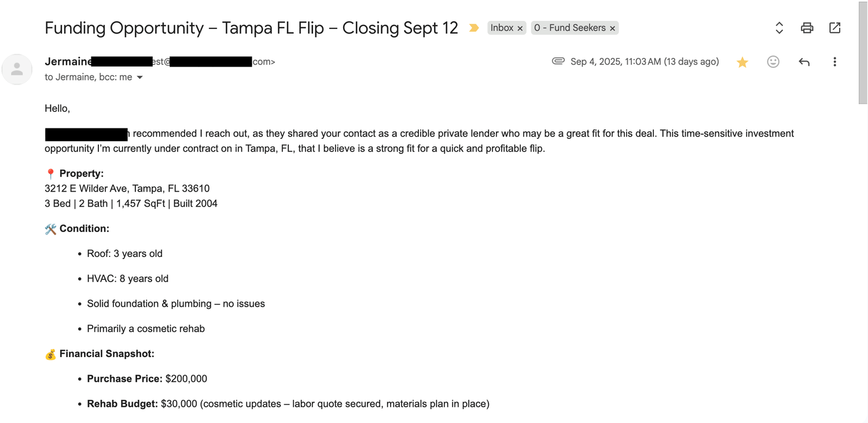Open the More options three-dot menu
This screenshot has height=423, width=868.
click(x=834, y=62)
